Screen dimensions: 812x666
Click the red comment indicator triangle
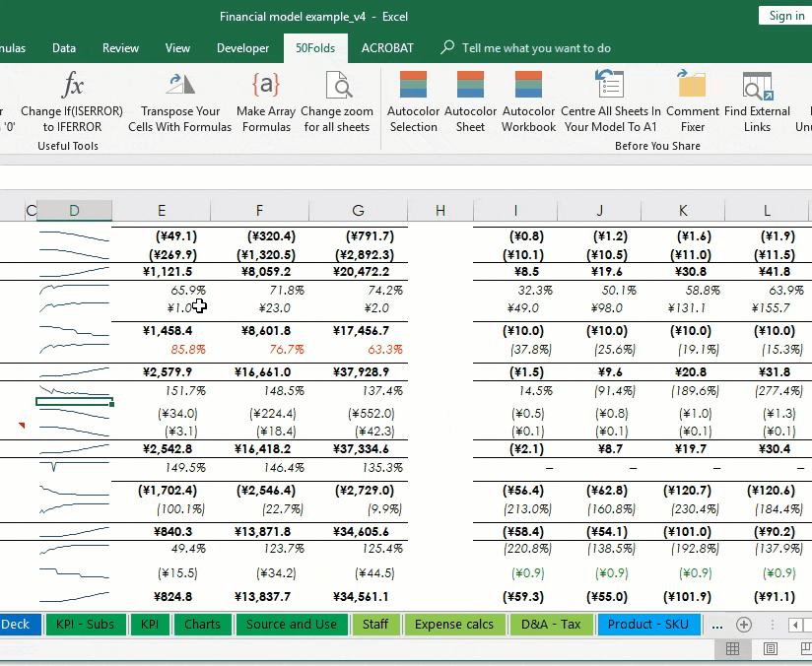[x=22, y=426]
